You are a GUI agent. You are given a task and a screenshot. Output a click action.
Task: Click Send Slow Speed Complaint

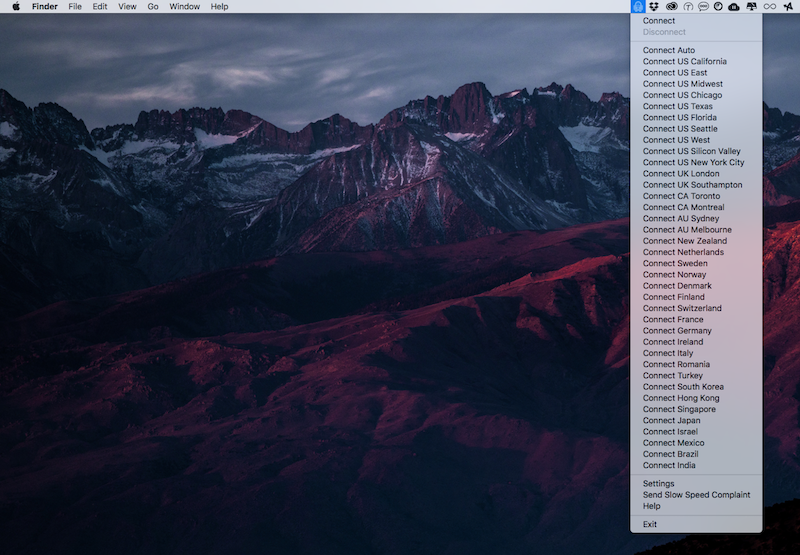[696, 494]
